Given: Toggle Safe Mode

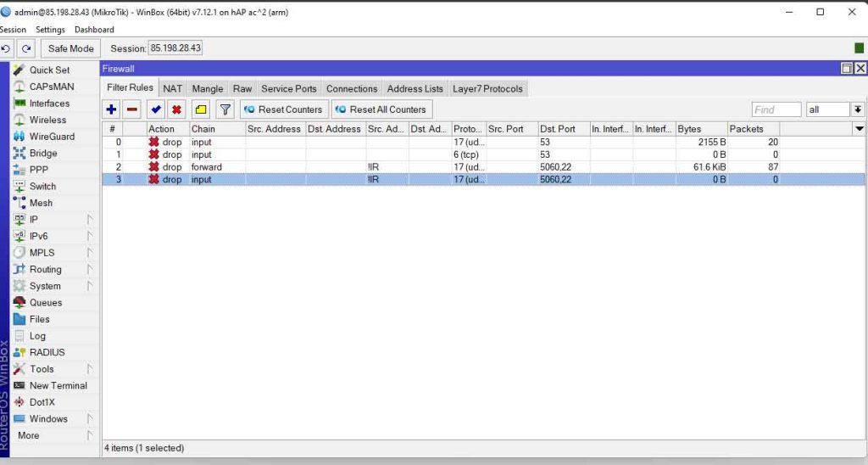Looking at the screenshot, I should click(71, 48).
